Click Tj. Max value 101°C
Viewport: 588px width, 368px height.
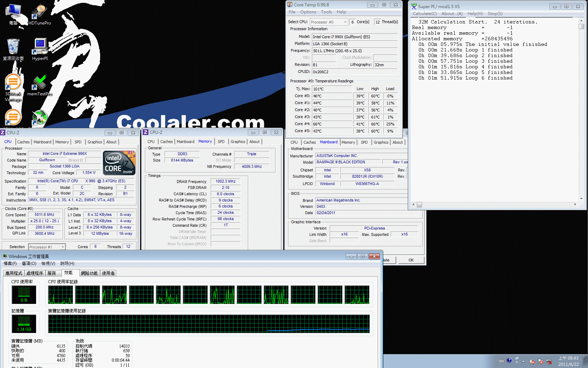click(332, 89)
